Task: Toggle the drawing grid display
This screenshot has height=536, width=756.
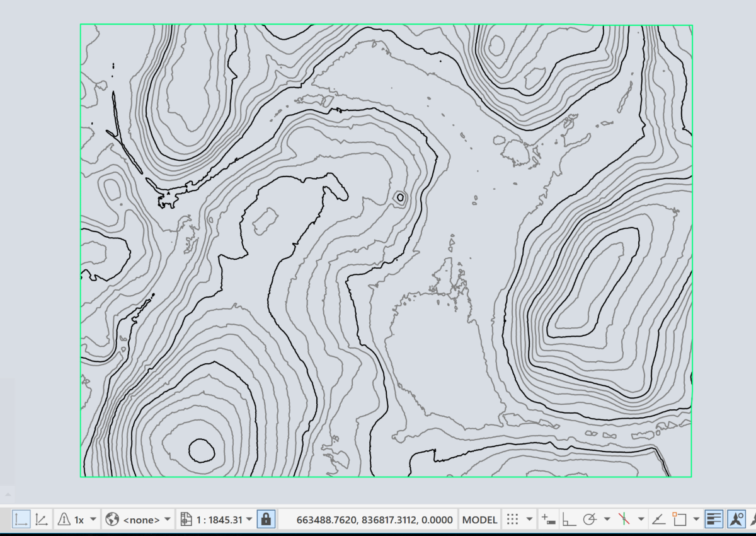Action: [x=513, y=520]
